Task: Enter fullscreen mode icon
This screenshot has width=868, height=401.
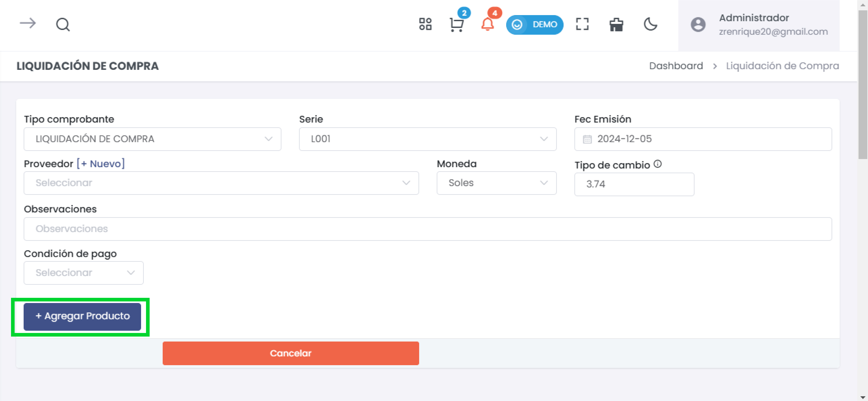Action: pyautogui.click(x=582, y=24)
